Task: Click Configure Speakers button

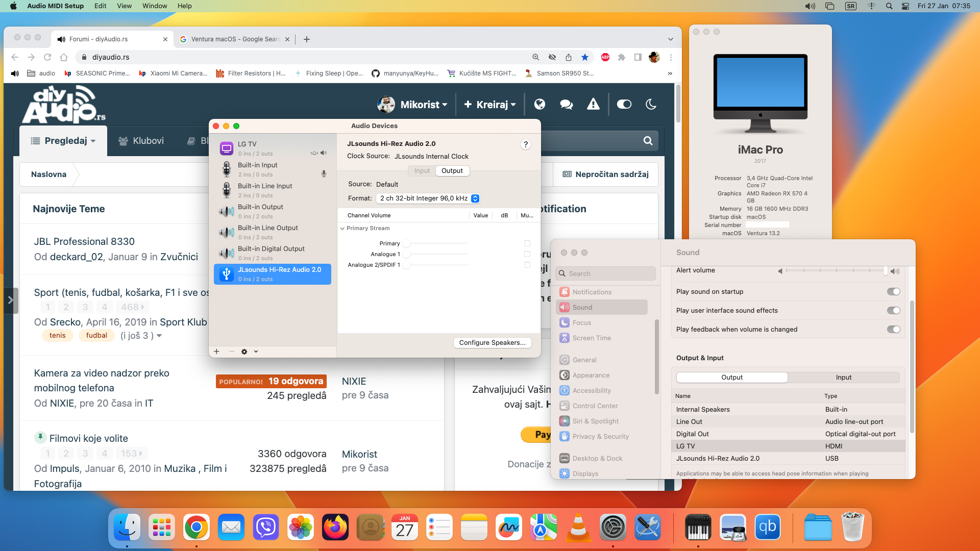Action: tap(492, 343)
